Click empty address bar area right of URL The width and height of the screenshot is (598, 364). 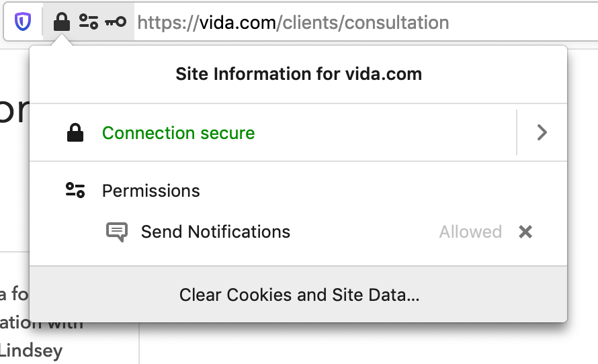[x=523, y=22]
